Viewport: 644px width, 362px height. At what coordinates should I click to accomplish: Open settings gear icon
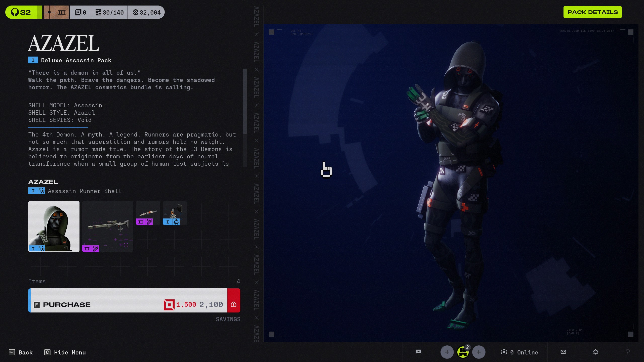pos(595,352)
